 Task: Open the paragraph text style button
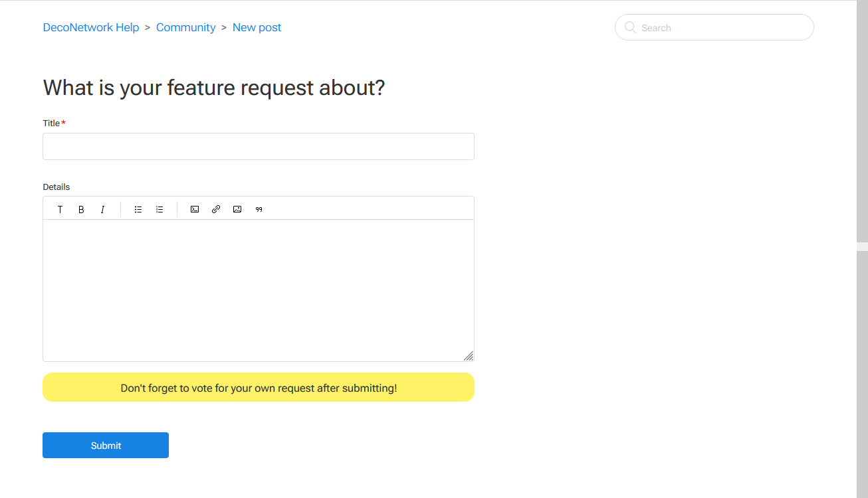[x=60, y=209]
